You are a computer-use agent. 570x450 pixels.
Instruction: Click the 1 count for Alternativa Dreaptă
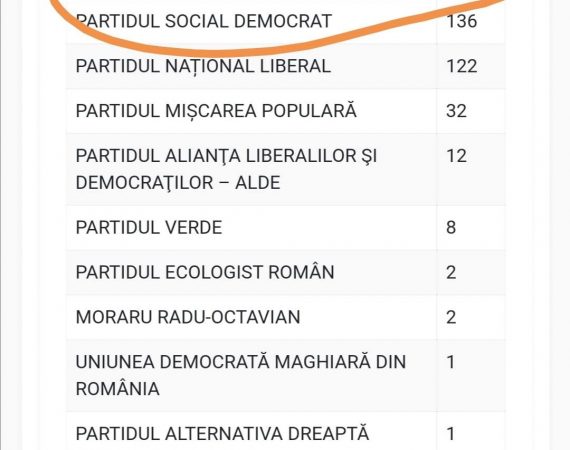[x=451, y=434]
